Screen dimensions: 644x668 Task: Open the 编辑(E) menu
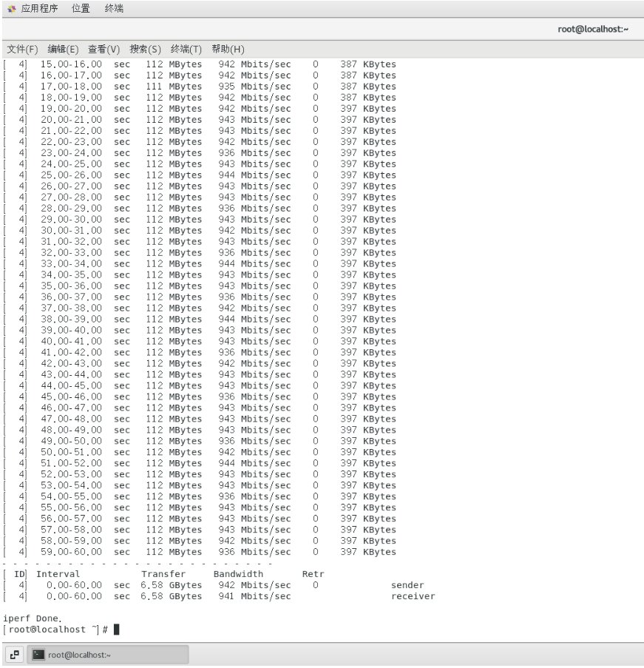[63, 50]
